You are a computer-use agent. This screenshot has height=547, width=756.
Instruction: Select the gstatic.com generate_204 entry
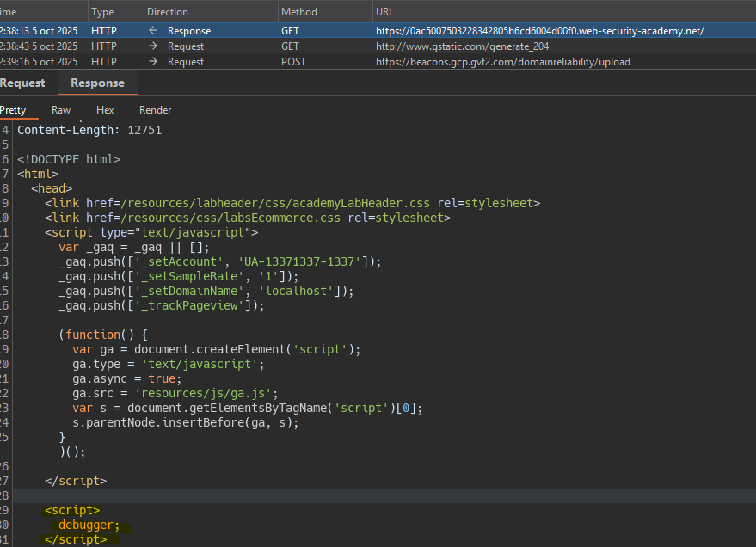(462, 46)
